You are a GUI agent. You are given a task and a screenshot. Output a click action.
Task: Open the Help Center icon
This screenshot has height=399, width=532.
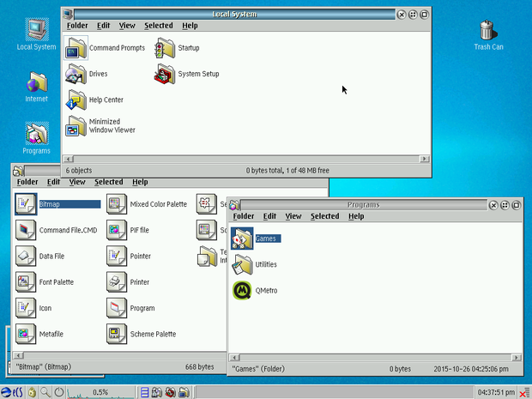pos(76,100)
